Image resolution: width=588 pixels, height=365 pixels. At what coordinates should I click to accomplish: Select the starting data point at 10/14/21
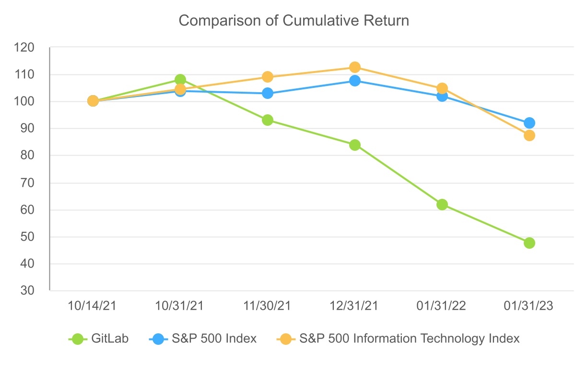click(x=93, y=101)
